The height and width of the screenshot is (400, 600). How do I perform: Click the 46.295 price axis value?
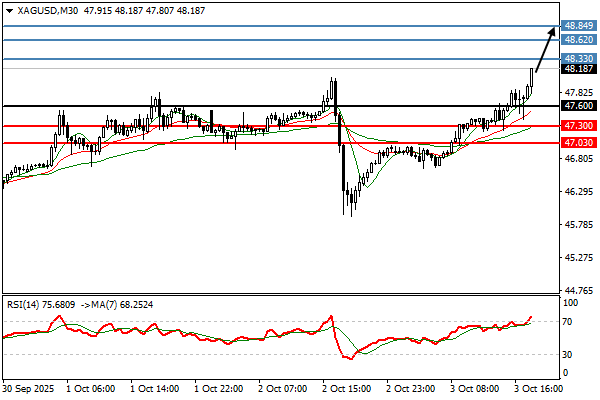point(579,192)
